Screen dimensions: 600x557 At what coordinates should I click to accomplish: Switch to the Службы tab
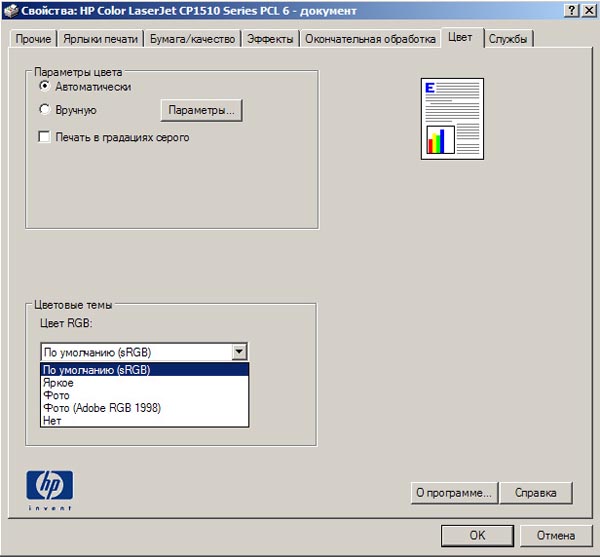point(508,39)
